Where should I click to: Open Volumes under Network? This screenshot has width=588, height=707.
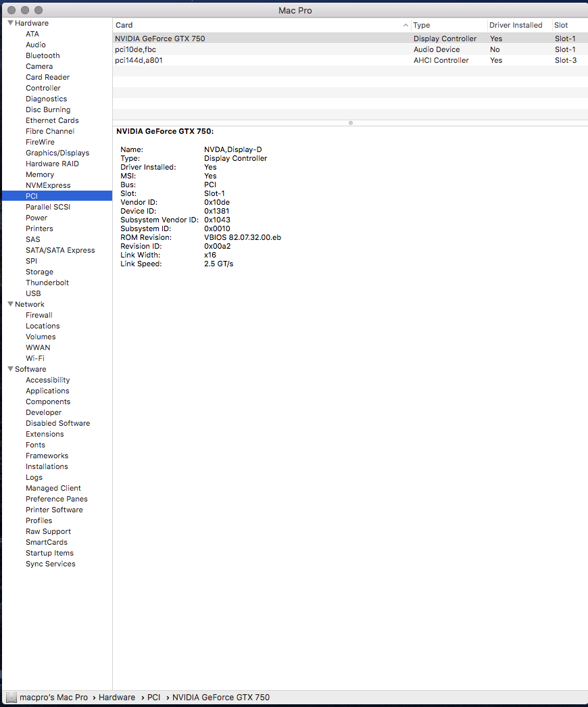tap(41, 337)
